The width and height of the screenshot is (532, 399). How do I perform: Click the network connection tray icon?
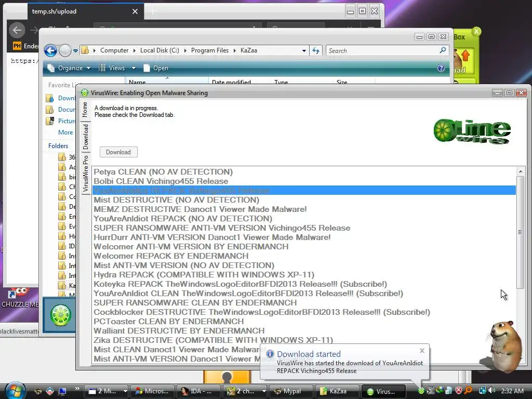pyautogui.click(x=482, y=391)
